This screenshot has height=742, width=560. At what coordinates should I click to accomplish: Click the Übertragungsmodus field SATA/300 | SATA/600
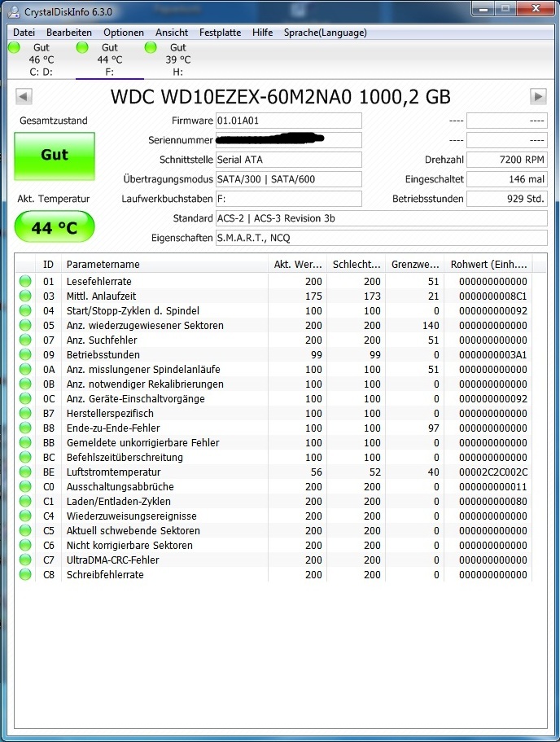click(288, 179)
